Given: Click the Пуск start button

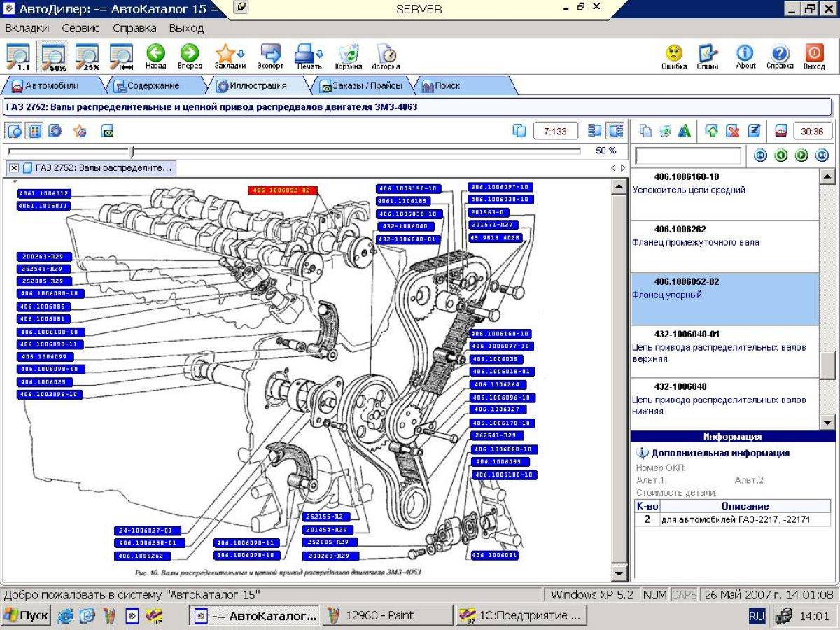Looking at the screenshot, I should point(26,616).
